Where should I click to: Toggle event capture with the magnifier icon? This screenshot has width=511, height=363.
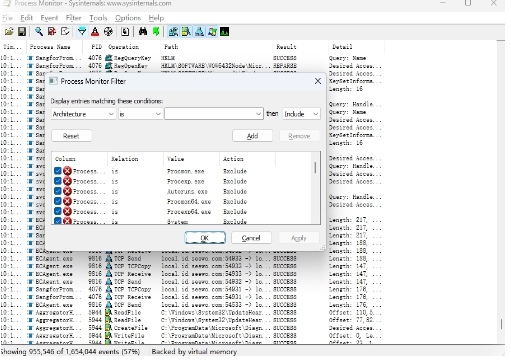(39, 32)
